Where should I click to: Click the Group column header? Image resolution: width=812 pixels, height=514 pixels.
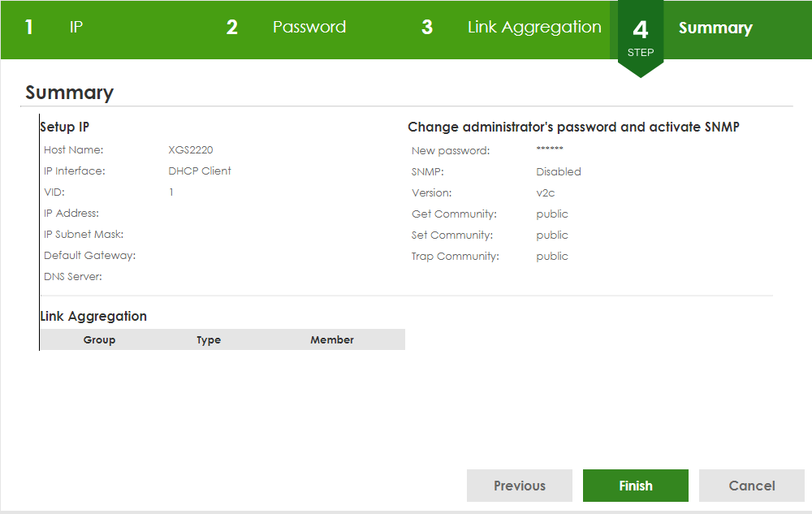pos(99,340)
